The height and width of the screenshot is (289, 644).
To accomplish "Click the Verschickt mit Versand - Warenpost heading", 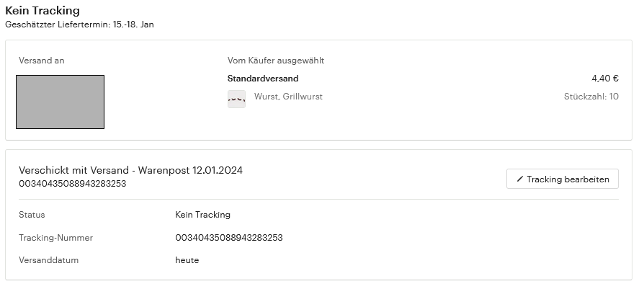I will [x=130, y=170].
